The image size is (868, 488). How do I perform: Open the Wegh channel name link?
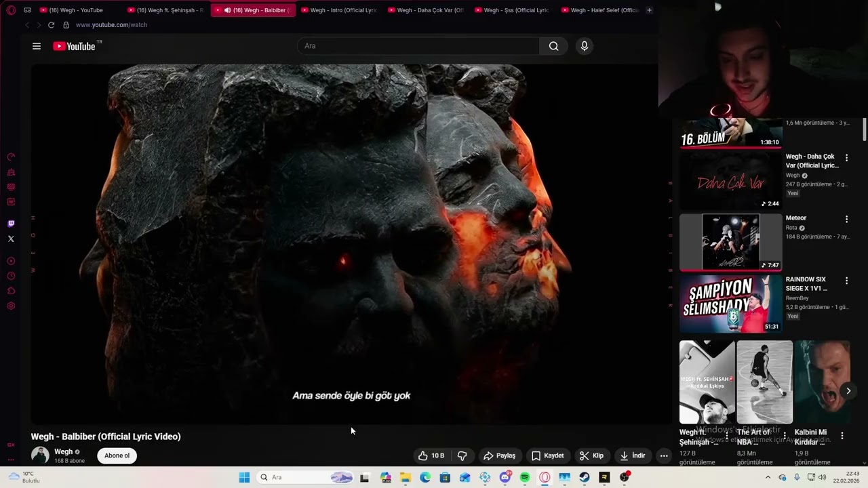coord(63,451)
